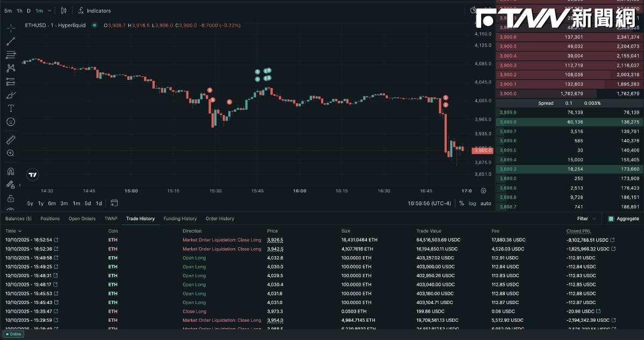Toggle log scale on chart
Image resolution: width=644 pixels, height=340 pixels.
click(472, 203)
